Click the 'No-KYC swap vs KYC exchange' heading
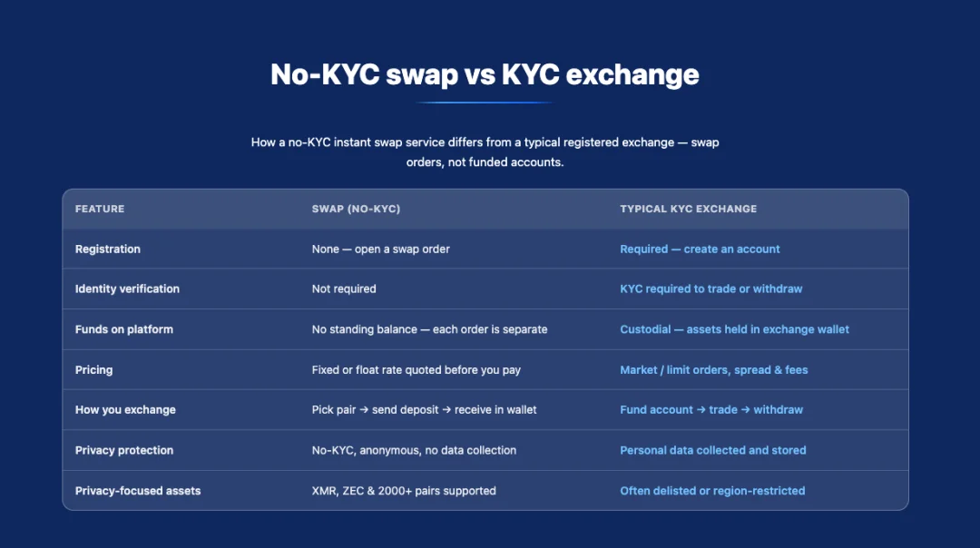 coord(485,74)
